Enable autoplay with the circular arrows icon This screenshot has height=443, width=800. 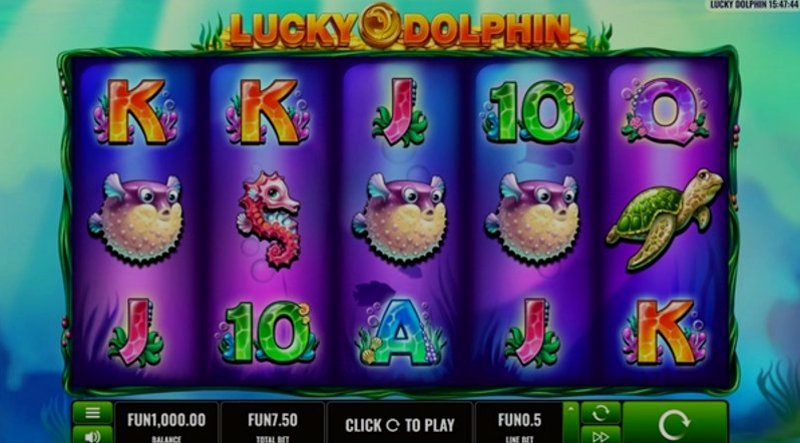601,412
